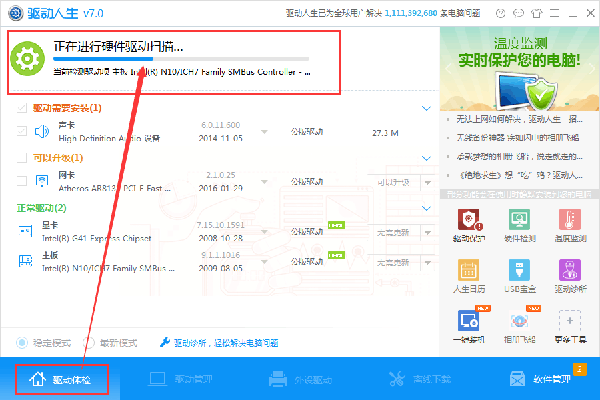The width and height of the screenshot is (600, 400).
Task: Open the 声卡 version dropdown arrow
Action: (x=264, y=132)
